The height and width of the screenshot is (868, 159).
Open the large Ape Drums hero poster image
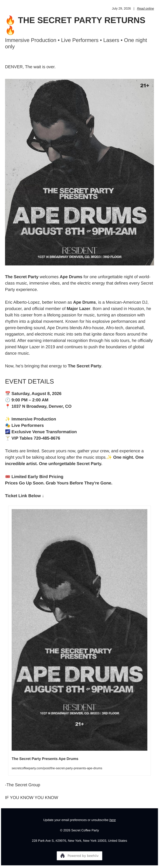pos(79,172)
